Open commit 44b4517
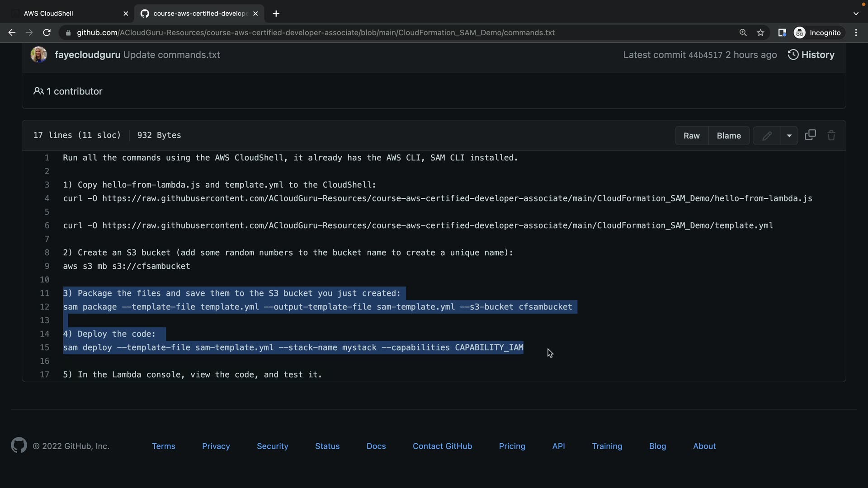Image resolution: width=868 pixels, height=488 pixels. click(x=705, y=55)
